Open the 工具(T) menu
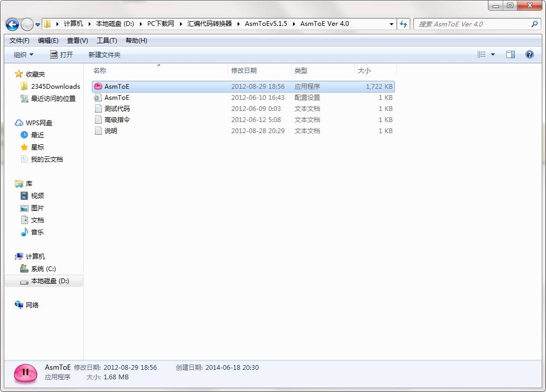546x392 pixels. coord(107,41)
